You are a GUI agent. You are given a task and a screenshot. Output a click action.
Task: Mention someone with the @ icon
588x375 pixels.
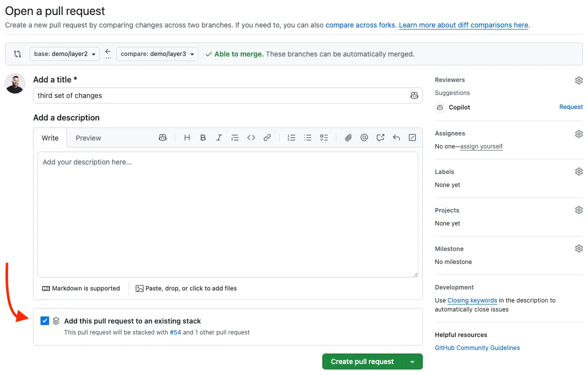[364, 137]
